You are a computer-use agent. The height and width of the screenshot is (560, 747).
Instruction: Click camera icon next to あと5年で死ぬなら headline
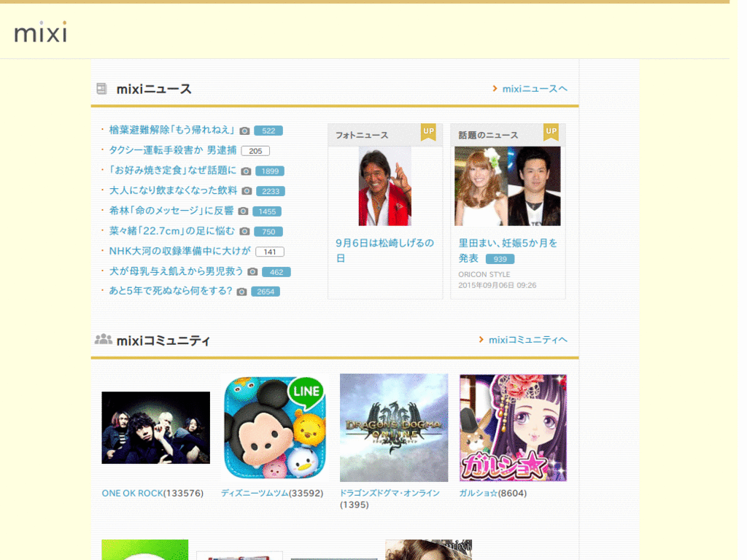point(241,292)
